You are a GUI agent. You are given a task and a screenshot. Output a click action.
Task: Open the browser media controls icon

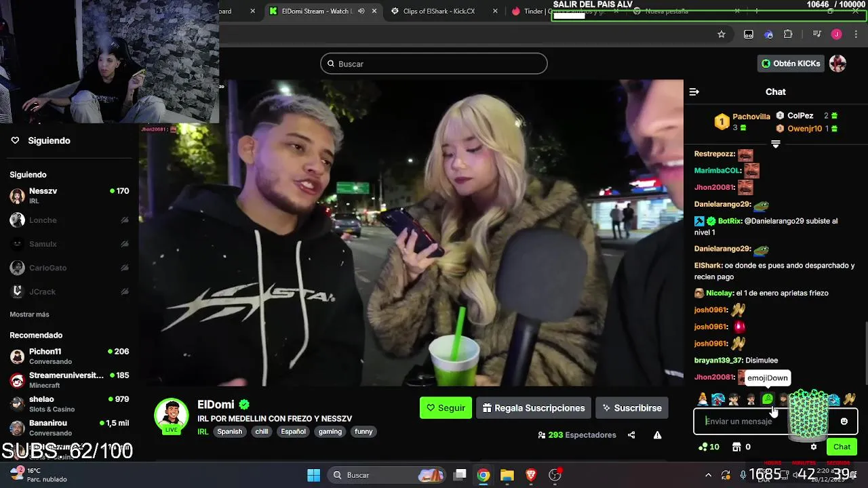click(817, 35)
